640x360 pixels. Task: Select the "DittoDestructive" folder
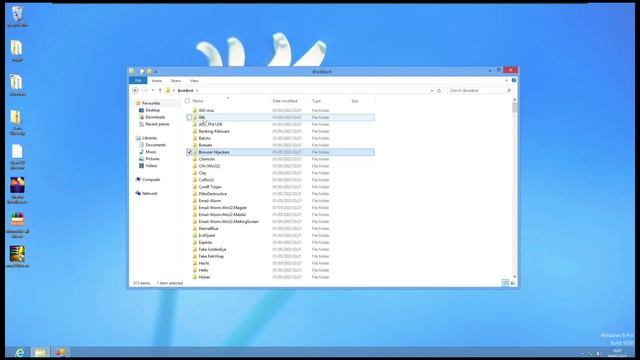213,193
